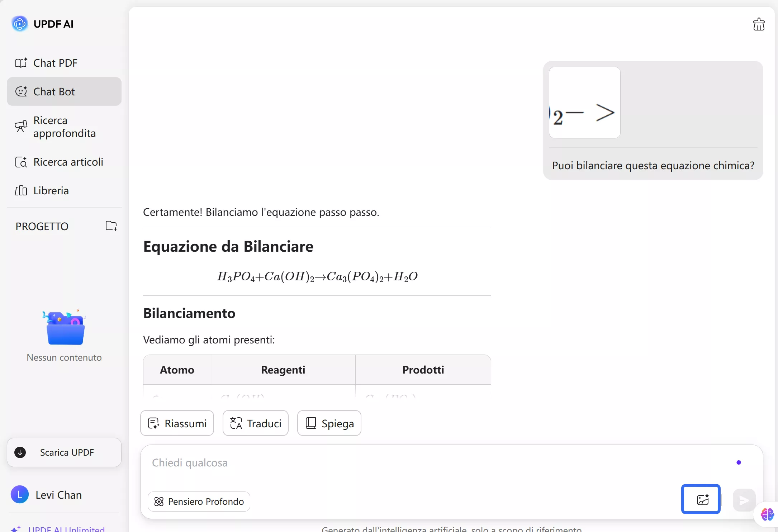Open the Chat PDF section
Screen dimensions: 778x532
(55, 63)
